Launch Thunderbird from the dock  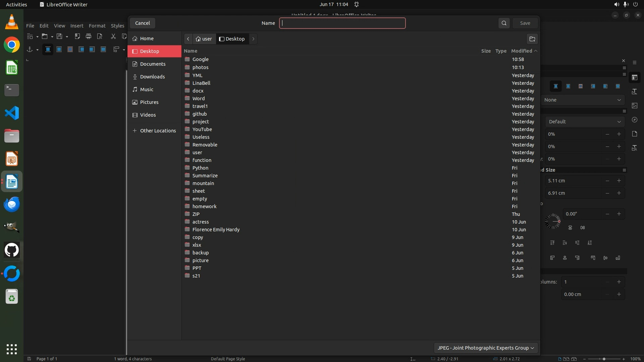tap(12, 204)
